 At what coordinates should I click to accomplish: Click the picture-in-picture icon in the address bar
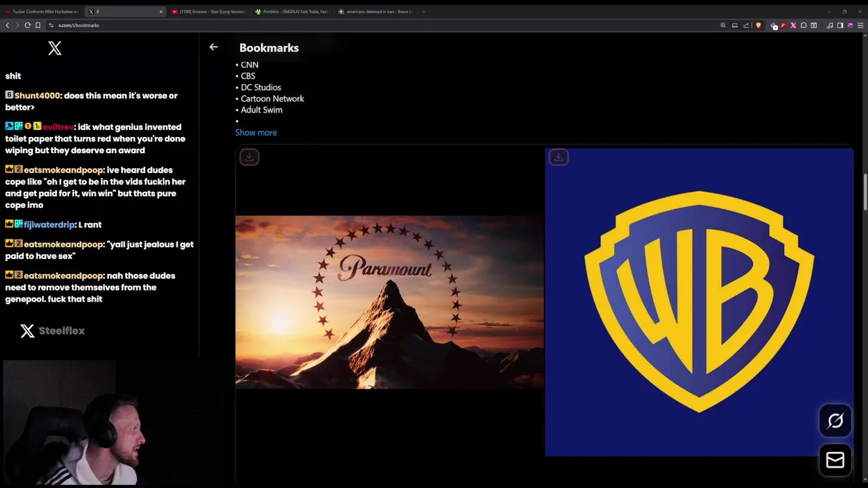click(734, 25)
